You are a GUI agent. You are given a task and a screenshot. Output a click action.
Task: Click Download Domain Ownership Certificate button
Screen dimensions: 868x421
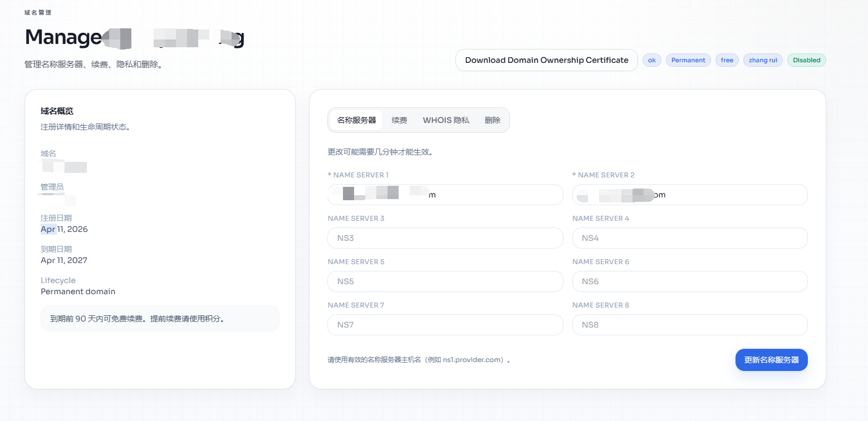(546, 60)
